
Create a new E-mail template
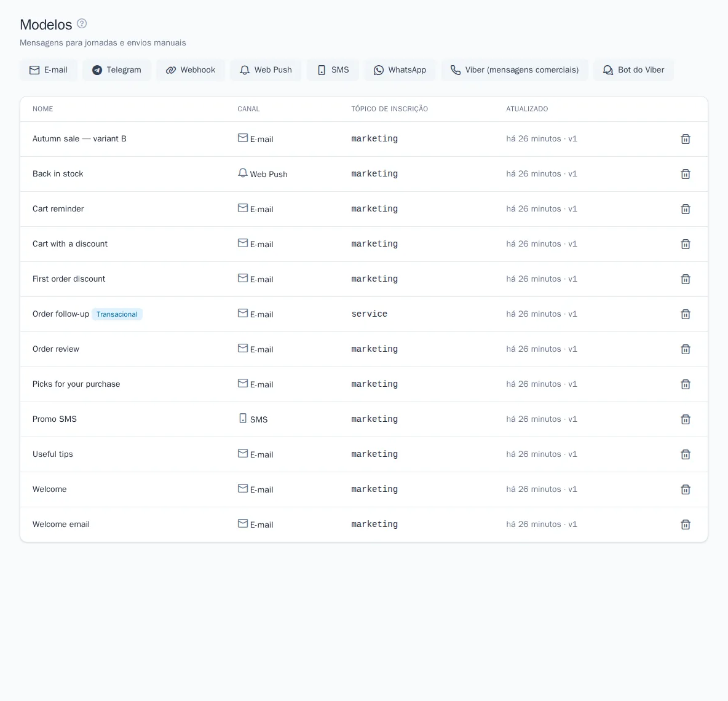[x=49, y=70]
